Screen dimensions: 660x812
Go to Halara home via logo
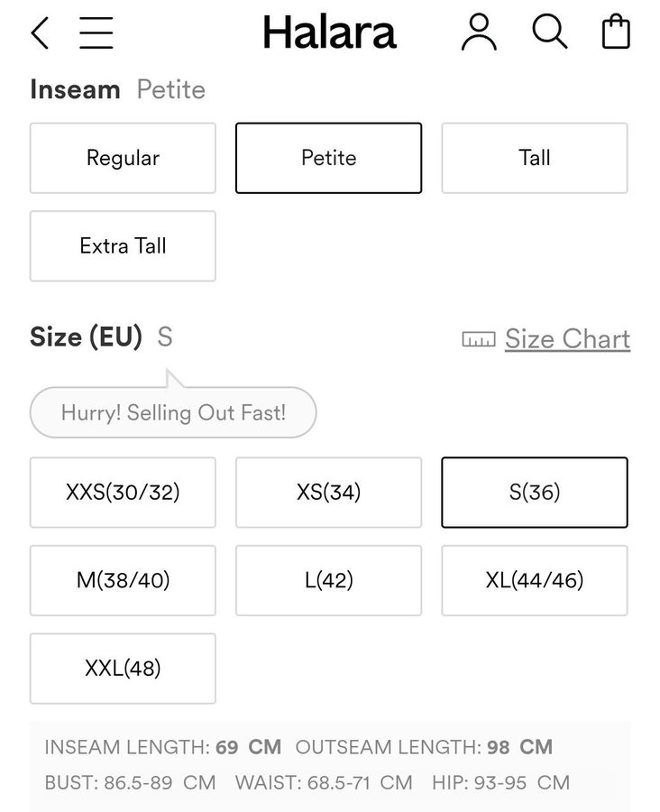tap(329, 33)
